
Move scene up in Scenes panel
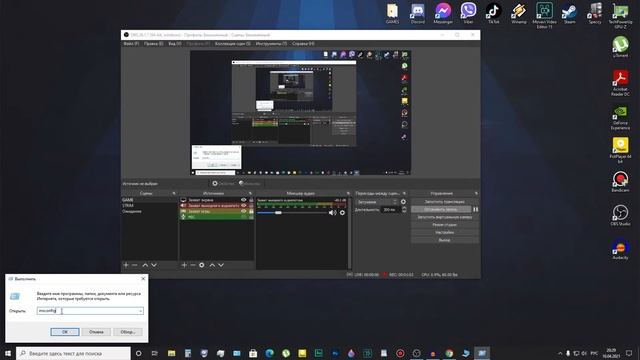(x=145, y=265)
